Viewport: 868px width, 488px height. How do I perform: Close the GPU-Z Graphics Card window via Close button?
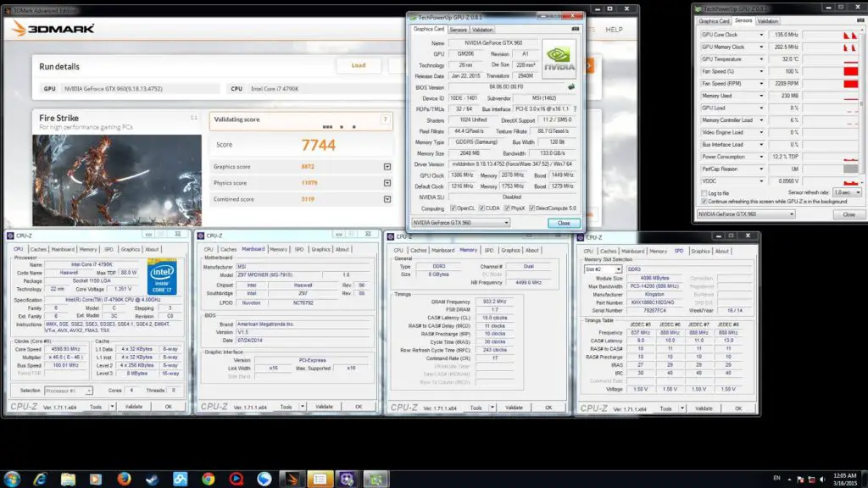pos(564,223)
